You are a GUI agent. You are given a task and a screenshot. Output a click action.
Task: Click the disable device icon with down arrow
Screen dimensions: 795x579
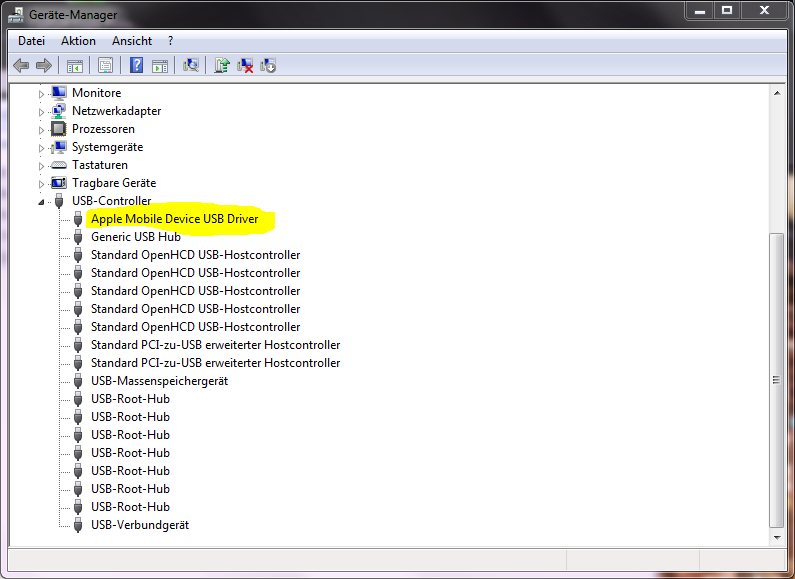pyautogui.click(x=268, y=65)
